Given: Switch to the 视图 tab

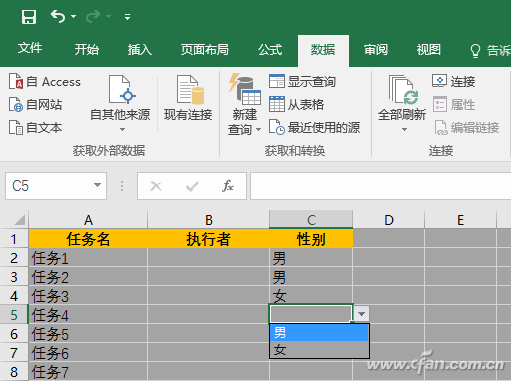Looking at the screenshot, I should (x=429, y=49).
